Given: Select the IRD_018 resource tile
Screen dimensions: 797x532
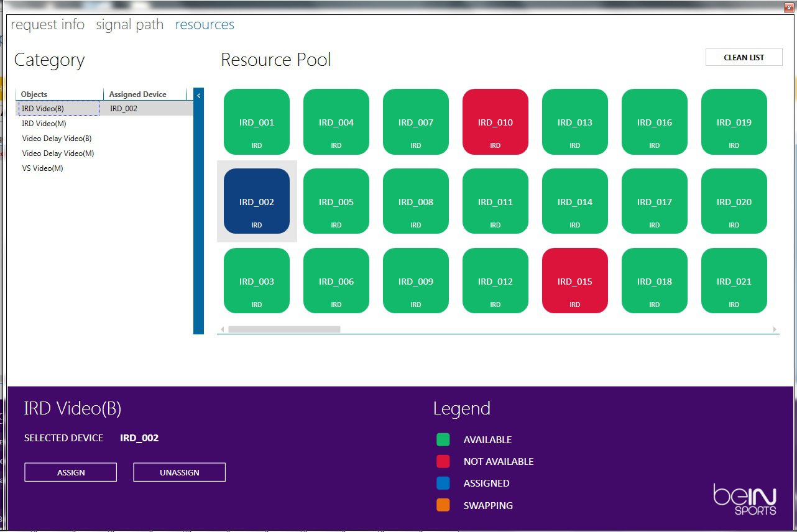Looking at the screenshot, I should 655,281.
